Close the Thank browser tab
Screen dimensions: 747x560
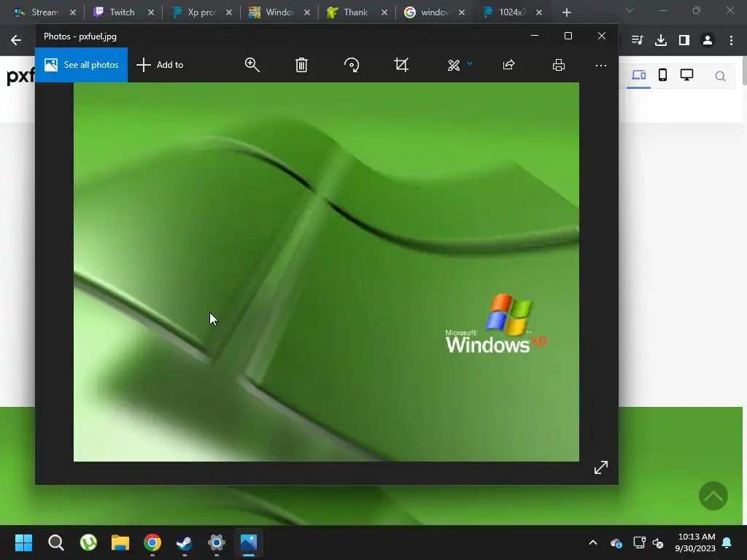point(384,12)
